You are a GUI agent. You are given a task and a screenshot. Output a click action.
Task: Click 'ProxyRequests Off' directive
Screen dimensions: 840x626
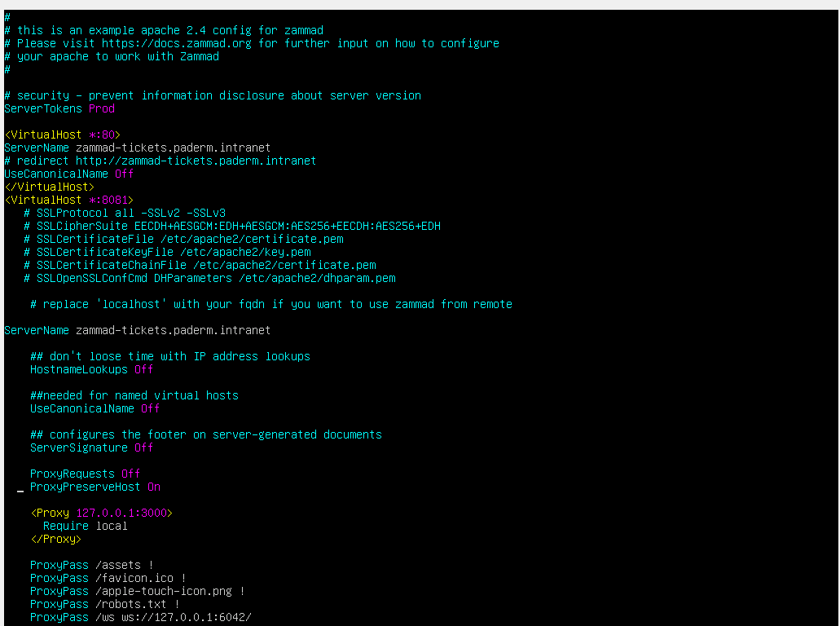point(86,474)
